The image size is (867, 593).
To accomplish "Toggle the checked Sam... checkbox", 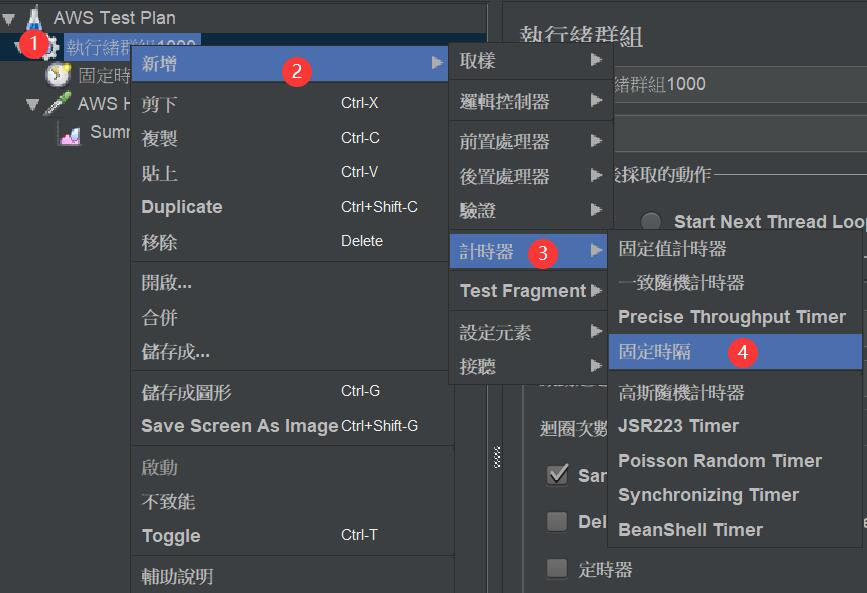I will [x=557, y=475].
